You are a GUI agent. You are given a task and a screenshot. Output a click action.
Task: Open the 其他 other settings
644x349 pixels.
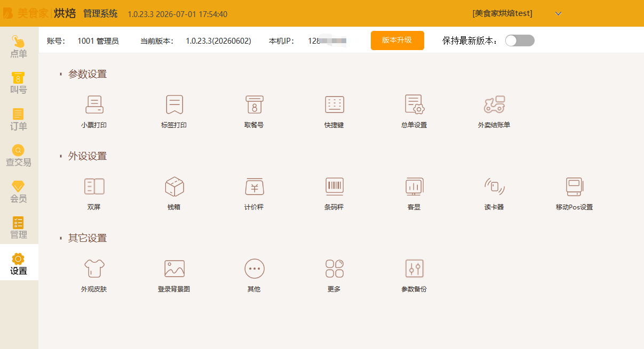pos(254,275)
